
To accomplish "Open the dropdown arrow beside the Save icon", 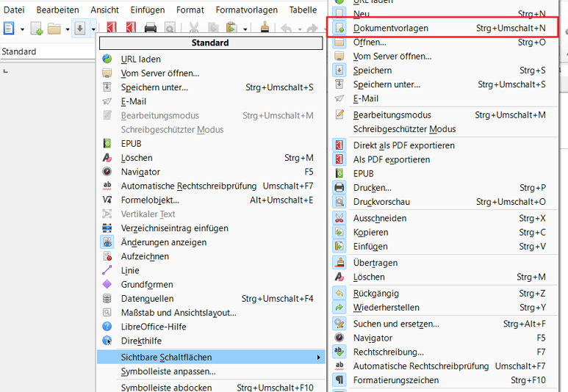I will tap(93, 29).
